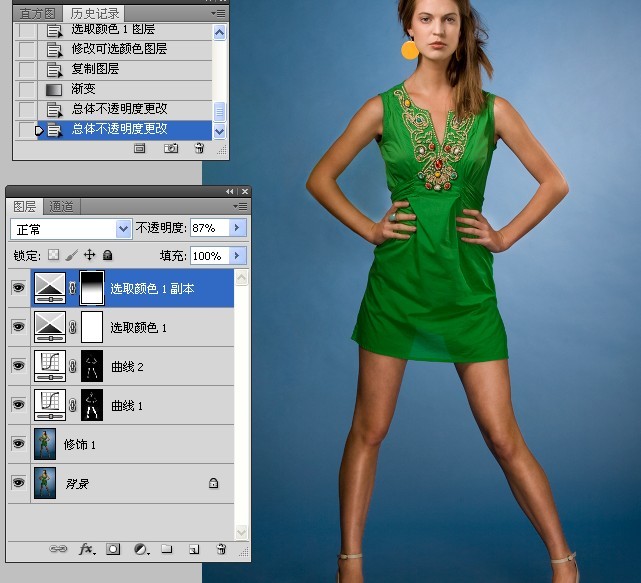Click the 选取颜色 1 副本 gradient mask thumbnail
The image size is (641, 583).
[92, 288]
